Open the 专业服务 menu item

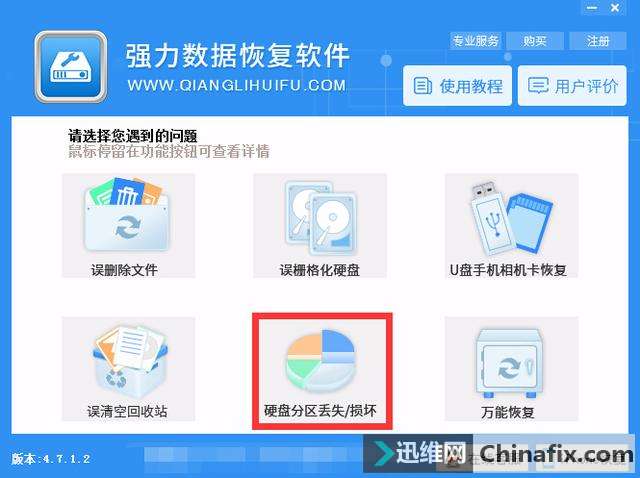476,41
